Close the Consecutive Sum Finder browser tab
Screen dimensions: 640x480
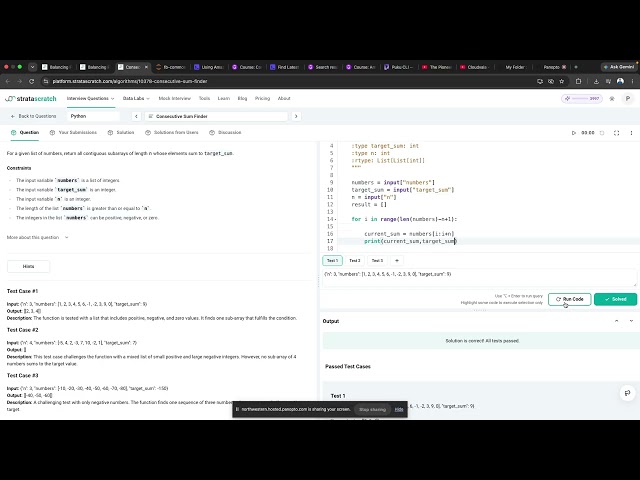pos(146,67)
